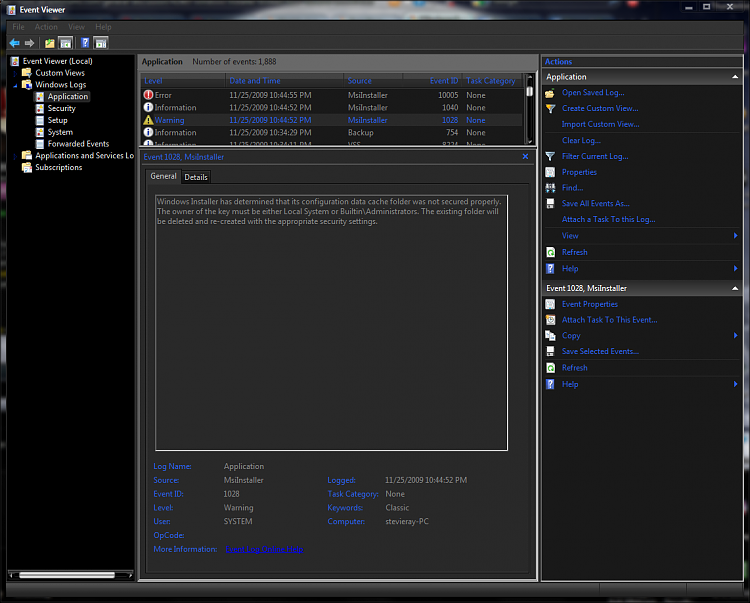The image size is (750, 603).
Task: Click the Properties icon in Actions pane
Action: tap(550, 172)
